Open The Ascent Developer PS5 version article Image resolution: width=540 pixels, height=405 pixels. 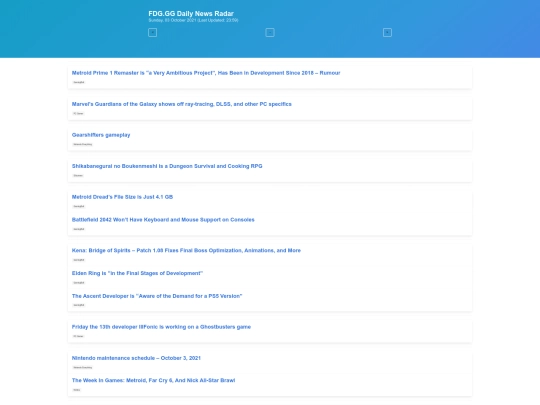coord(157,296)
